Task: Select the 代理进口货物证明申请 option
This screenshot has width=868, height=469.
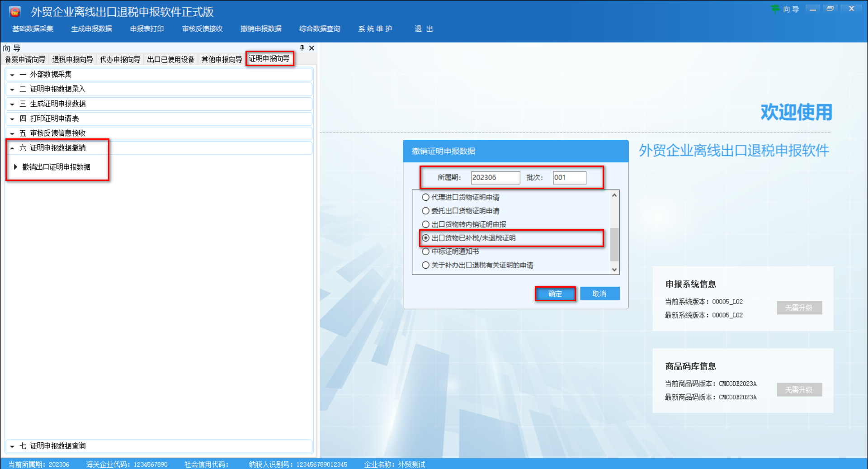Action: click(425, 197)
